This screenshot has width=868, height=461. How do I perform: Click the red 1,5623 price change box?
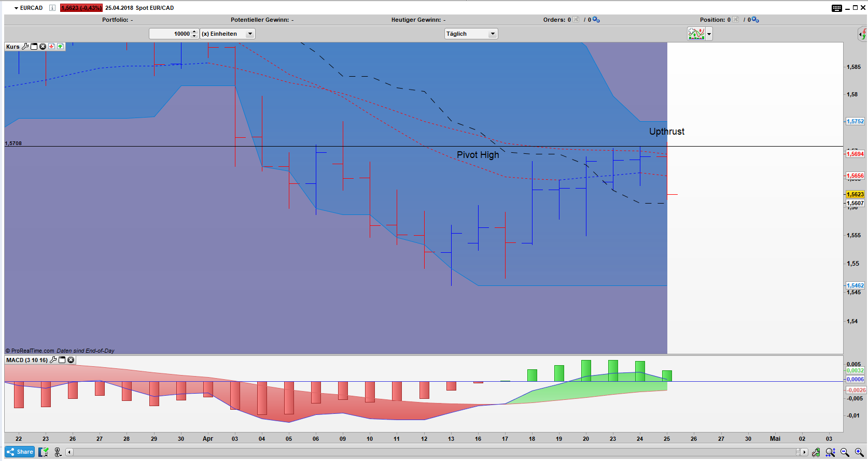click(x=81, y=8)
